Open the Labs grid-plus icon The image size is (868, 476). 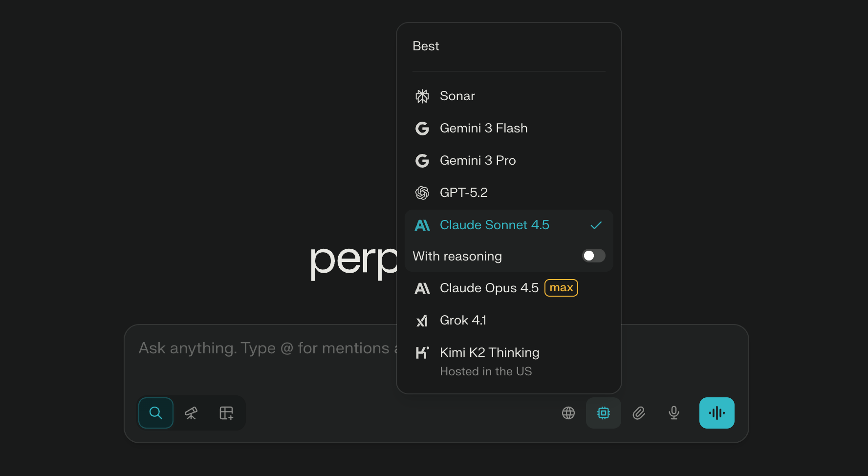[226, 413]
